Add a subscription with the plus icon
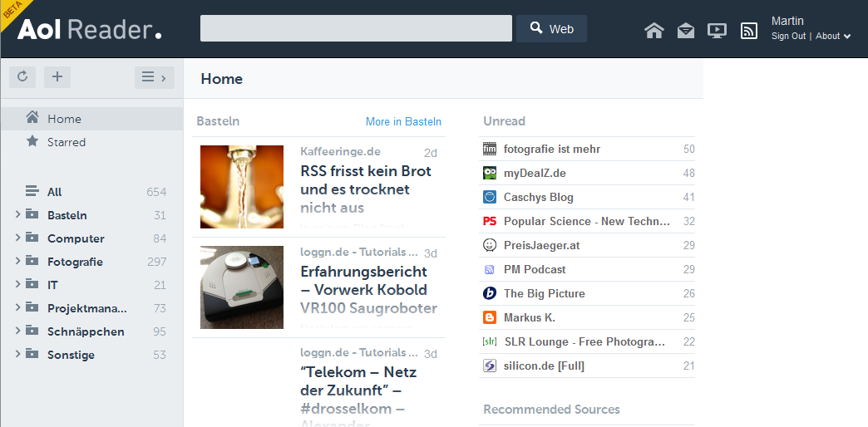 57,77
